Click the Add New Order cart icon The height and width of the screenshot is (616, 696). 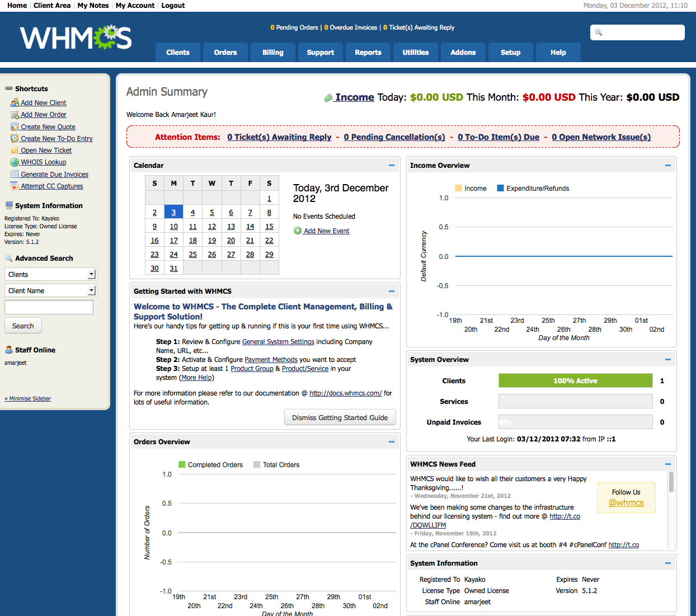pos(15,115)
